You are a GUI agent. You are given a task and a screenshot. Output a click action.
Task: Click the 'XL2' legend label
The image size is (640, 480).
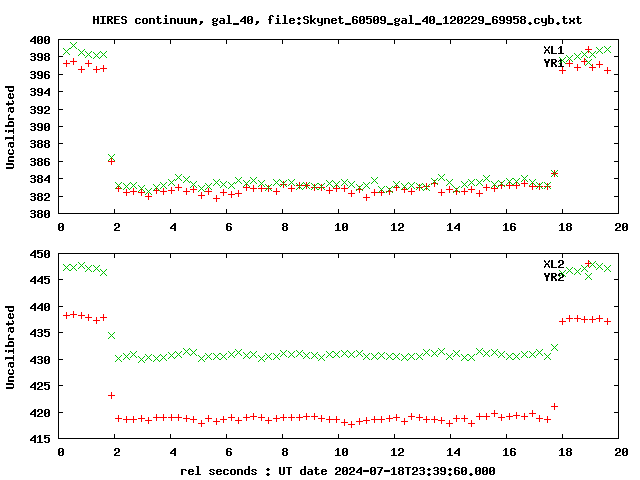tap(553, 264)
